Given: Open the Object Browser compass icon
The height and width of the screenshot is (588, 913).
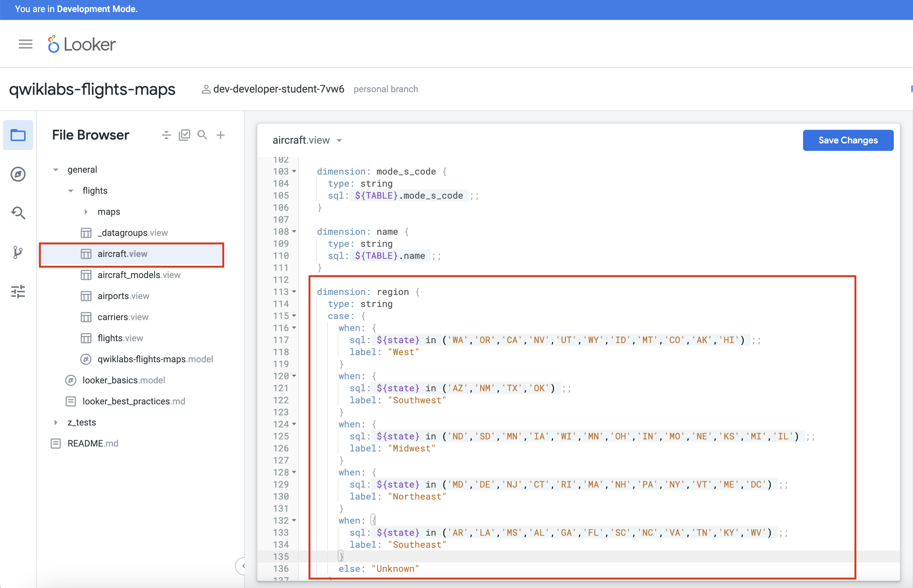Looking at the screenshot, I should point(18,175).
